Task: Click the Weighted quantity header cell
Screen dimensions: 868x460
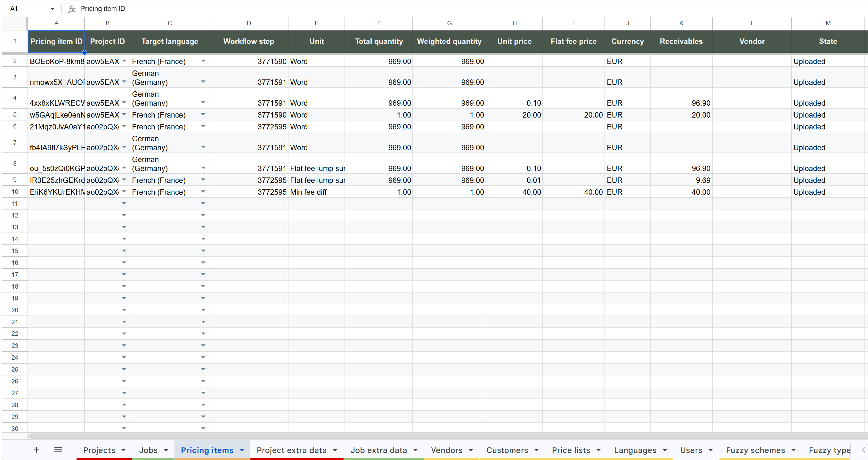Action: click(x=449, y=41)
